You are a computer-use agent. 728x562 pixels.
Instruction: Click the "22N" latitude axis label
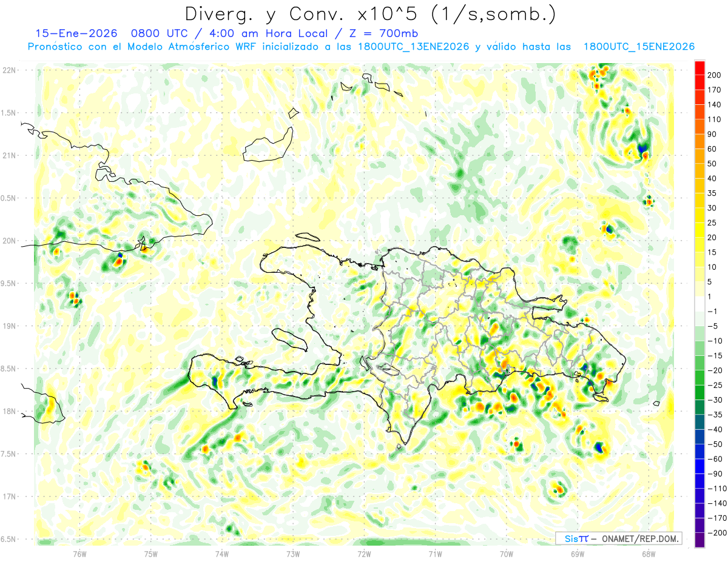click(x=10, y=70)
